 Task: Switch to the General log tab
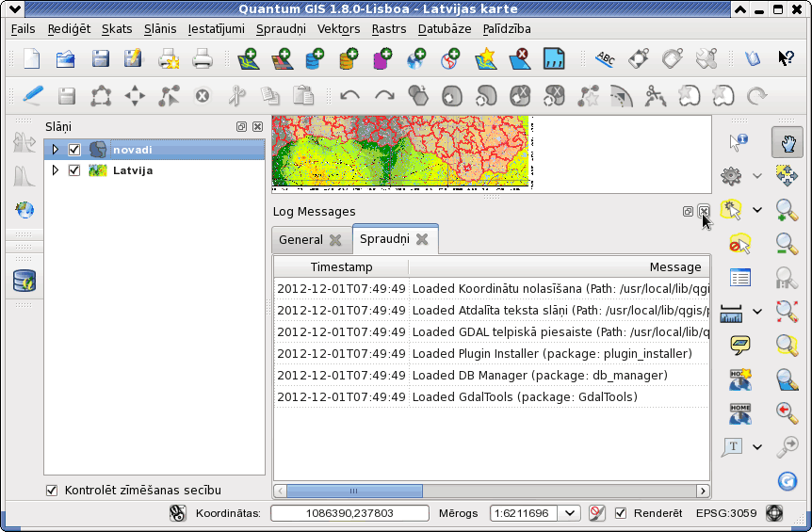(300, 240)
